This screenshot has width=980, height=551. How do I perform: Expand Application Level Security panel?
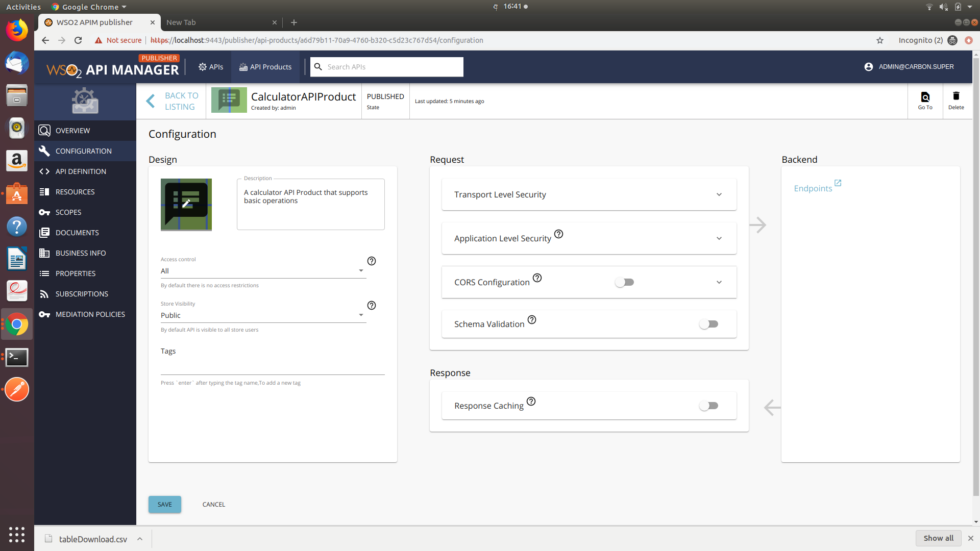point(719,238)
